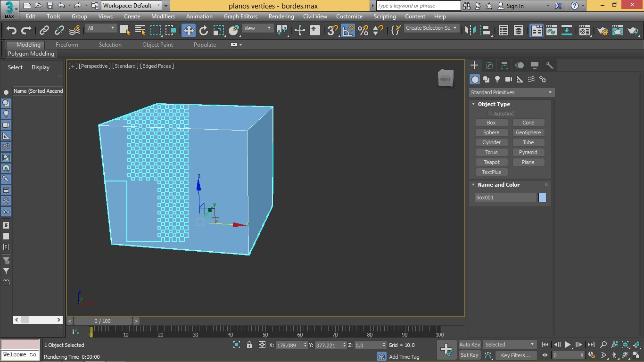The width and height of the screenshot is (644, 362).
Task: Switch to Cameras category icon
Action: [509, 79]
